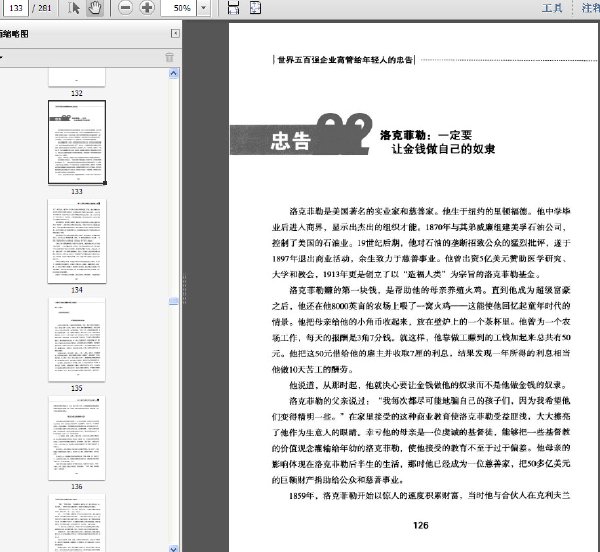Click the subtitle 让金钱做自己的奴隶
The width and height of the screenshot is (600, 552).
pyautogui.click(x=443, y=148)
